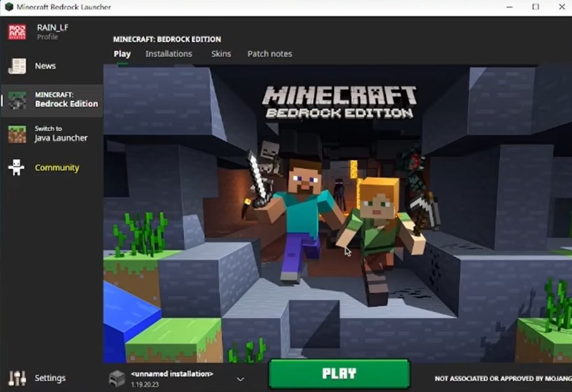Minimize the Minecraft Bedrock Launcher window

[510, 7]
